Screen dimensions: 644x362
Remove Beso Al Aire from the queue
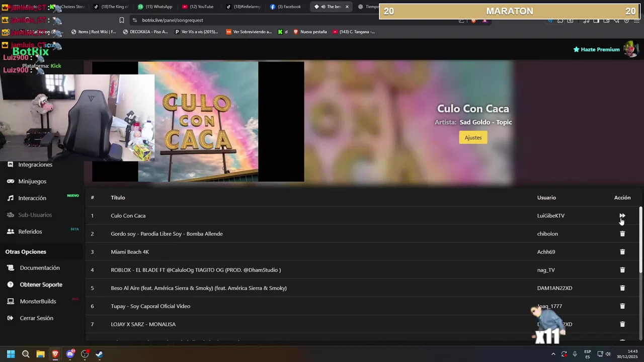622,288
